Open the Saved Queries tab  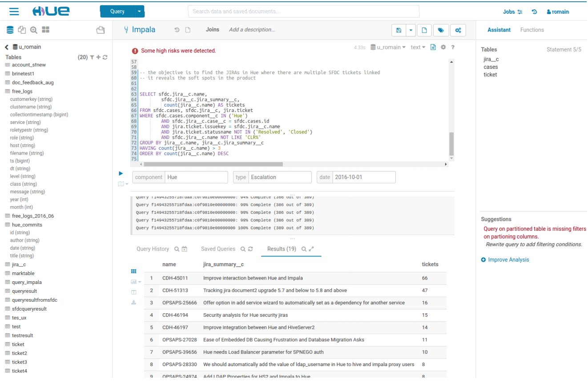(218, 249)
